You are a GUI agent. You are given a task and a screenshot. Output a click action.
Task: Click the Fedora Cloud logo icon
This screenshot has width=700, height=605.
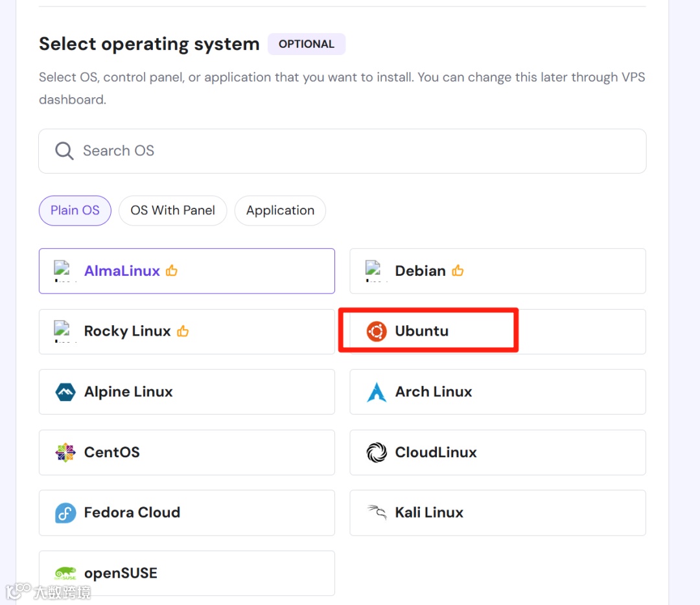pos(65,513)
